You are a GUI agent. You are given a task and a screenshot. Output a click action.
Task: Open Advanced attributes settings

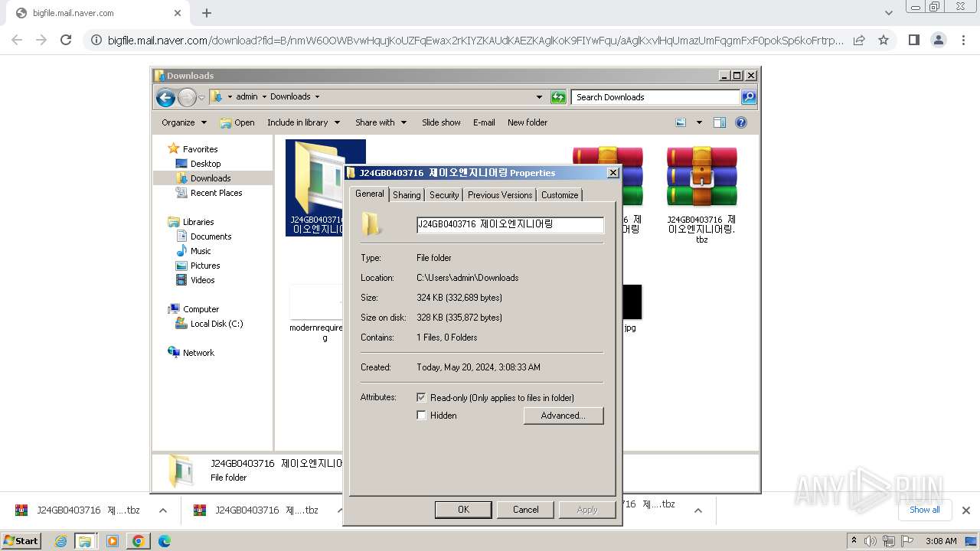pyautogui.click(x=563, y=416)
